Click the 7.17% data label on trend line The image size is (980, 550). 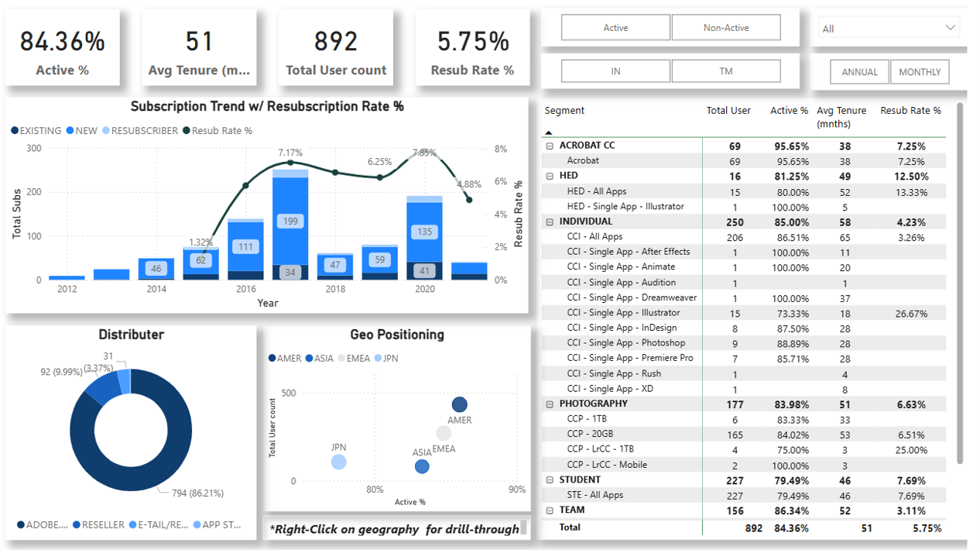[290, 153]
